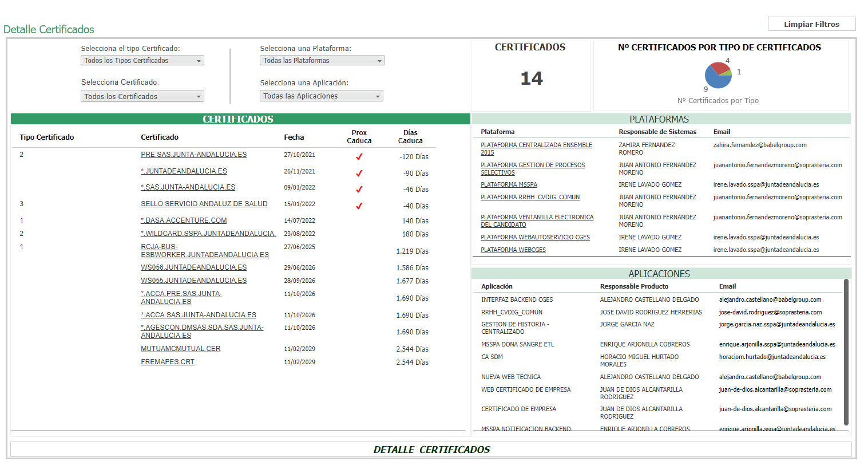
Task: Open the FREMAPES.CRT certificate
Action: (x=168, y=362)
